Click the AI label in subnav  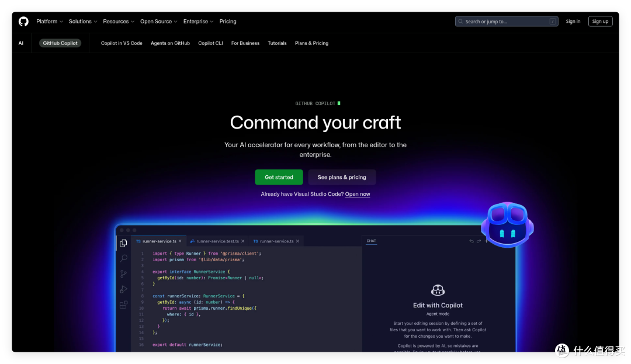(21, 43)
